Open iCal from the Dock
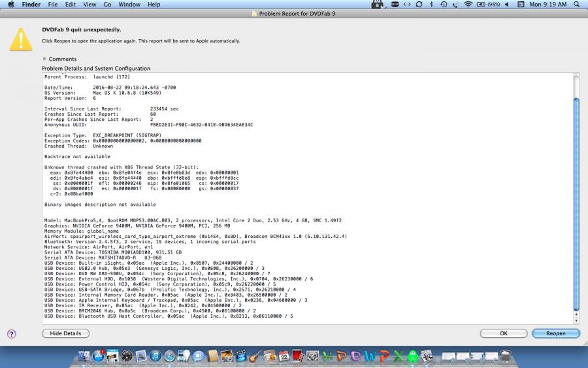Viewport: 588px width, 368px height. click(x=284, y=356)
